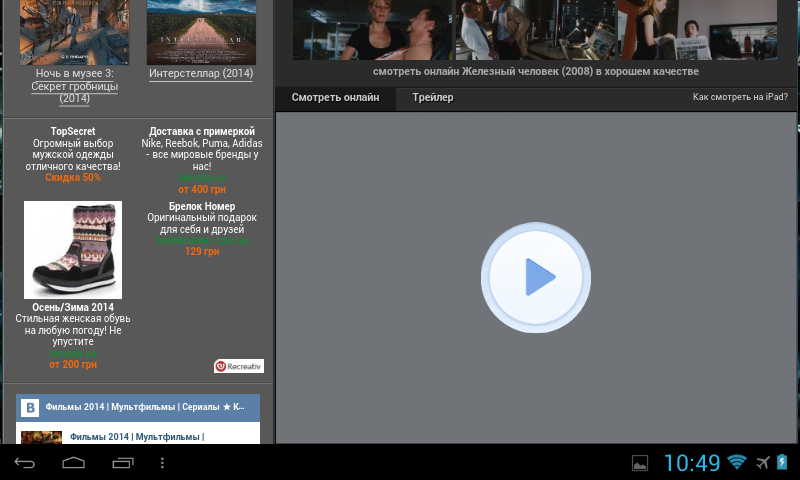Click the third Iron Man still with newspaper

tap(698, 30)
